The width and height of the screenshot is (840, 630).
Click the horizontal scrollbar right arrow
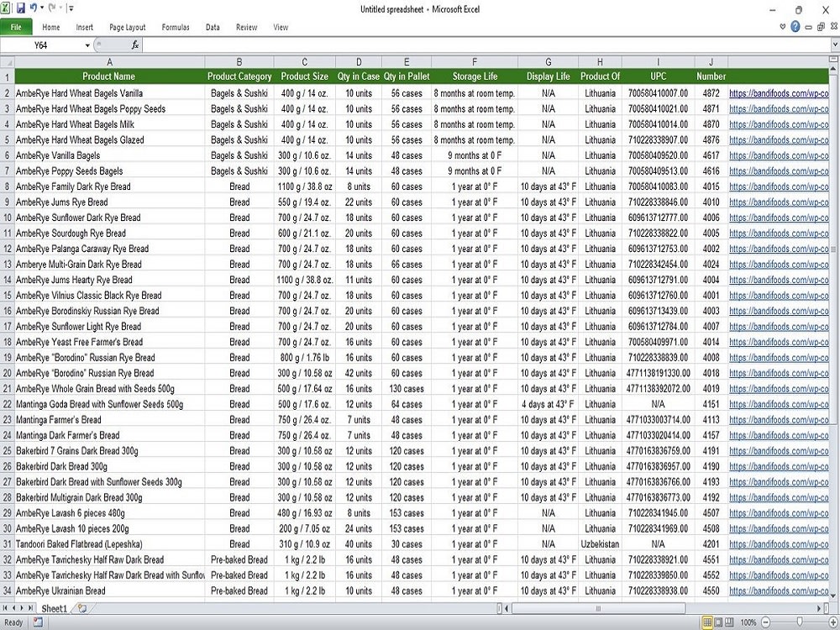(819, 608)
